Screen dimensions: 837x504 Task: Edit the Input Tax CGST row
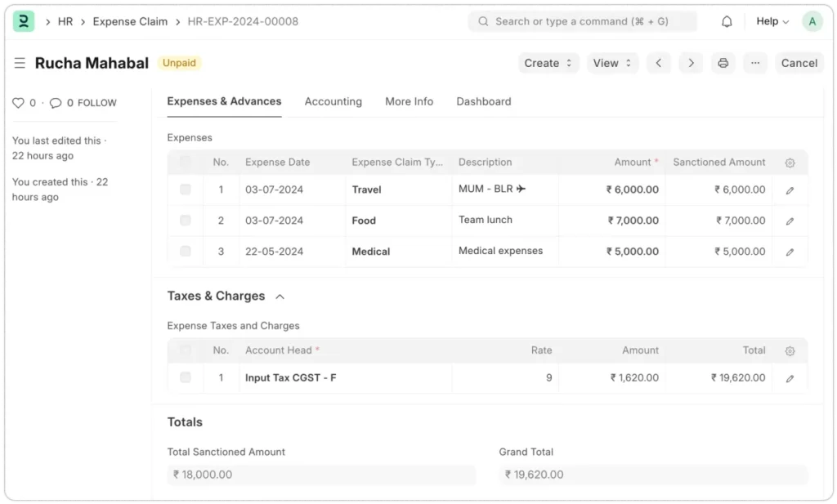pyautogui.click(x=790, y=378)
